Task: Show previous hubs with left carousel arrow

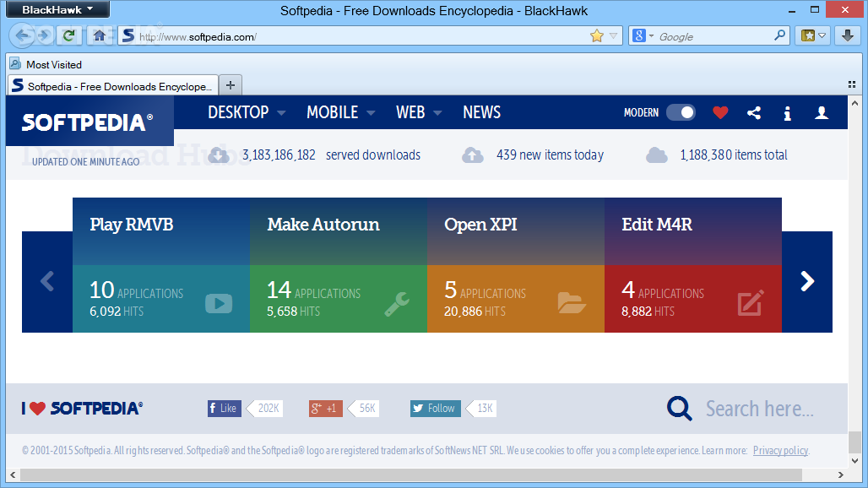Action: pyautogui.click(x=47, y=282)
